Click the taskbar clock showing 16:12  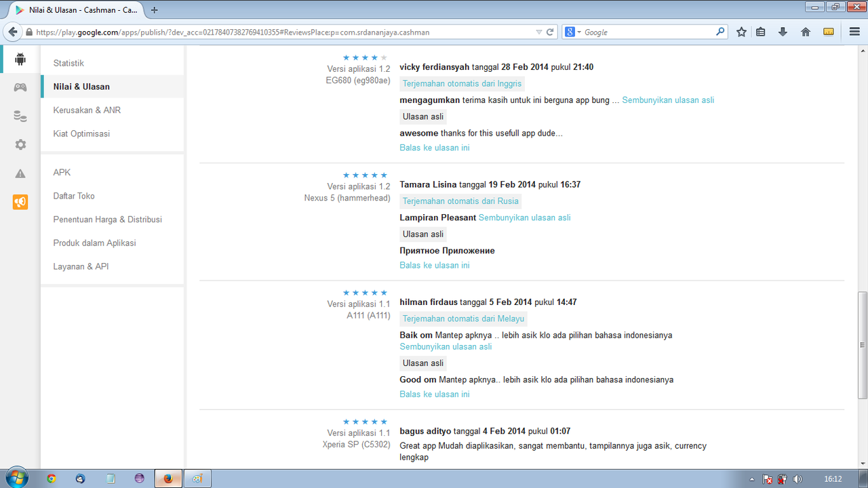(833, 479)
